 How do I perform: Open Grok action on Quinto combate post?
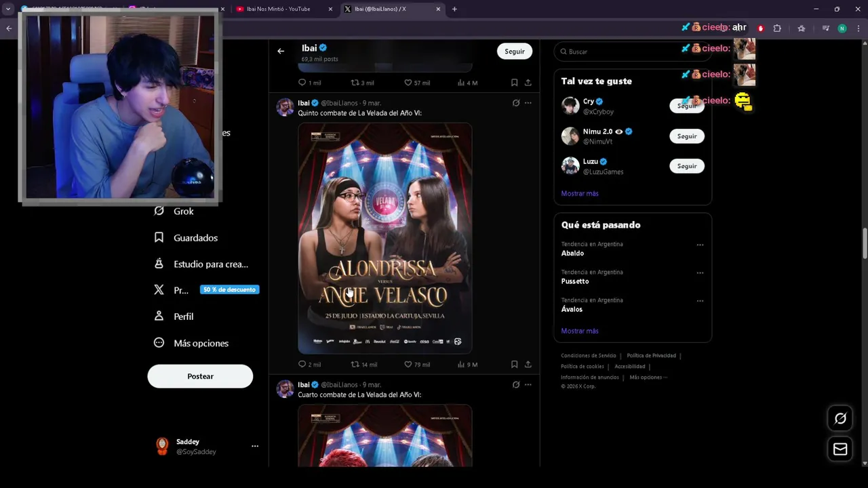point(516,103)
